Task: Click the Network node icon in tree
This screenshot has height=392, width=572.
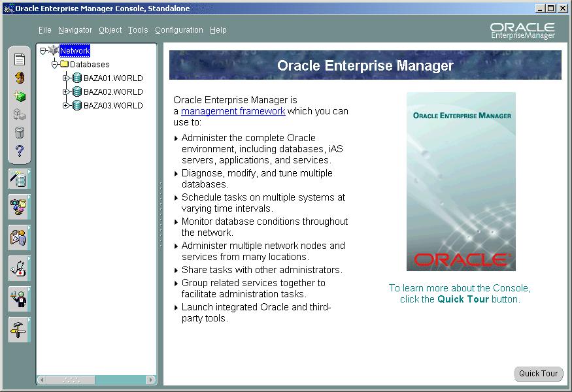Action: [53, 50]
